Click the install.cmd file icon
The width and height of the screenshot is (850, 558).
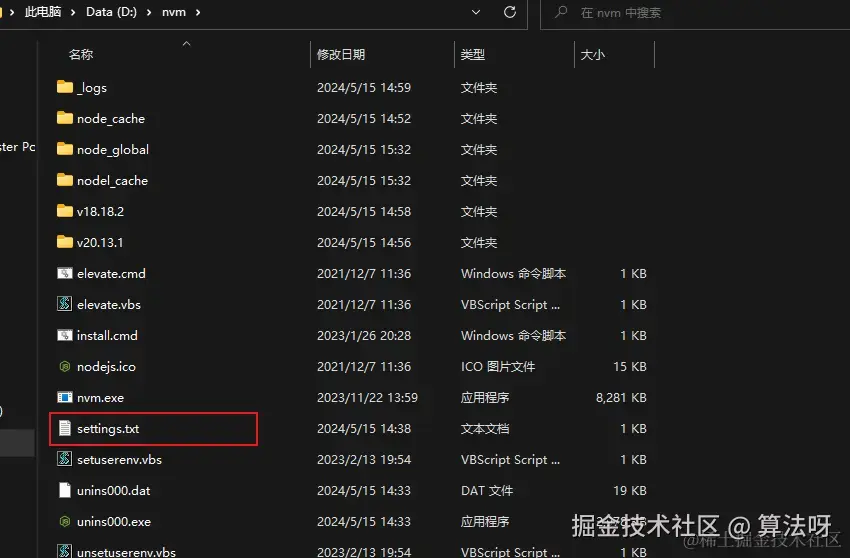point(65,335)
